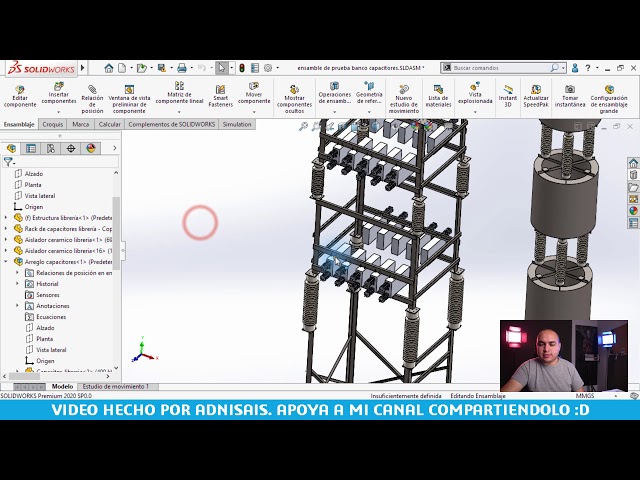Screen dimensions: 640x480
Task: Click Matriz de componente lineal
Action: [x=179, y=93]
